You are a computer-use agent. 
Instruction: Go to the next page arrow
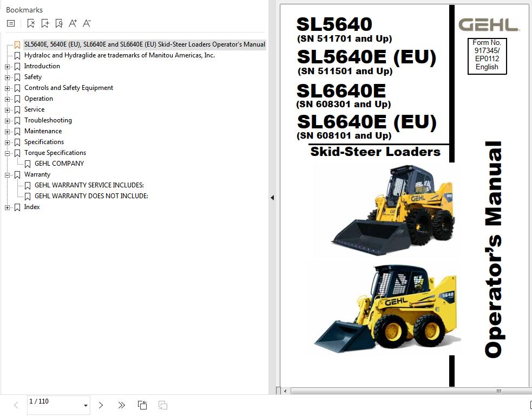[x=101, y=405]
